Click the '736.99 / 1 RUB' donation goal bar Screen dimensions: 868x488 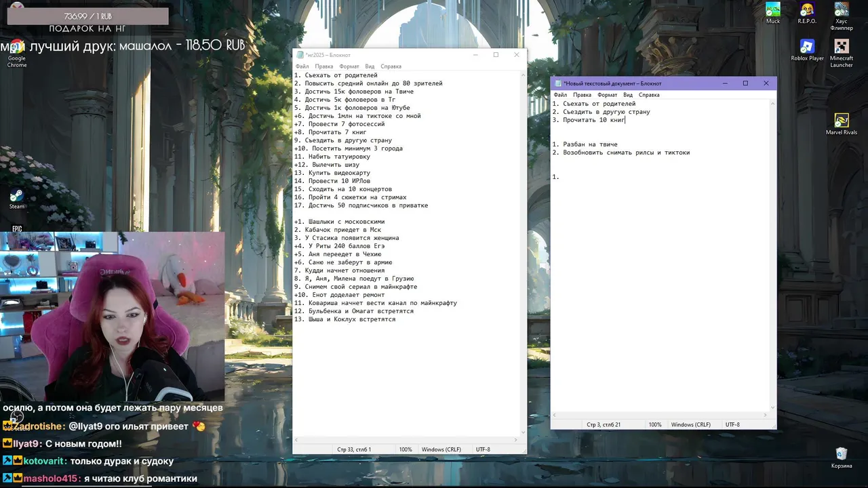[x=87, y=16]
